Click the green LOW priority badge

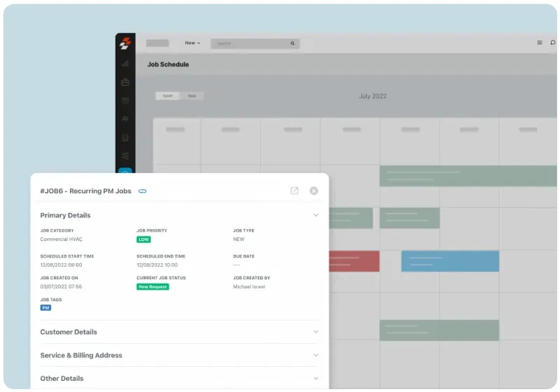[143, 239]
